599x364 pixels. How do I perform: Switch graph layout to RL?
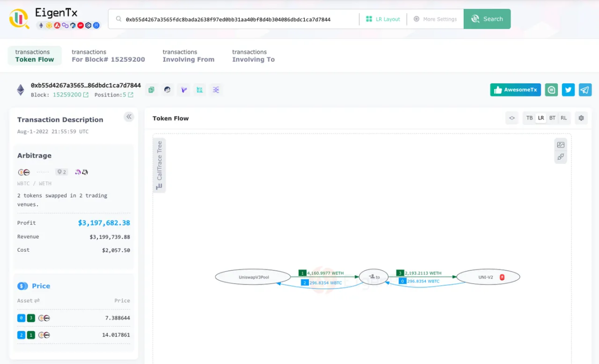(x=564, y=118)
